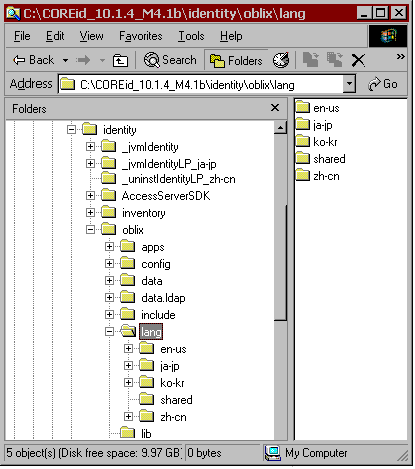Select the open lang folder icon
The width and height of the screenshot is (415, 469).
pos(128,331)
